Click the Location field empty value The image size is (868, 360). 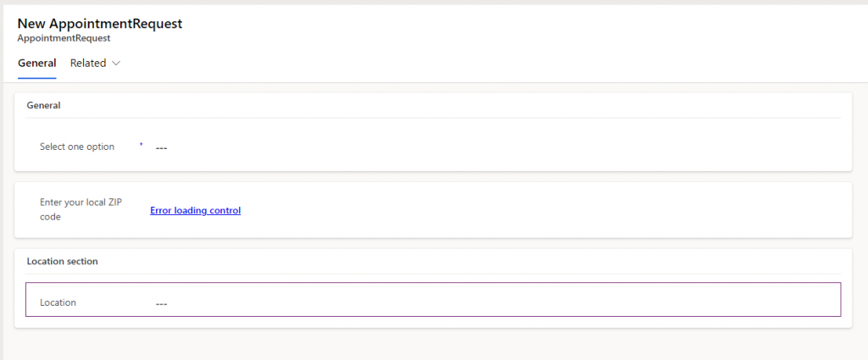[x=161, y=302]
